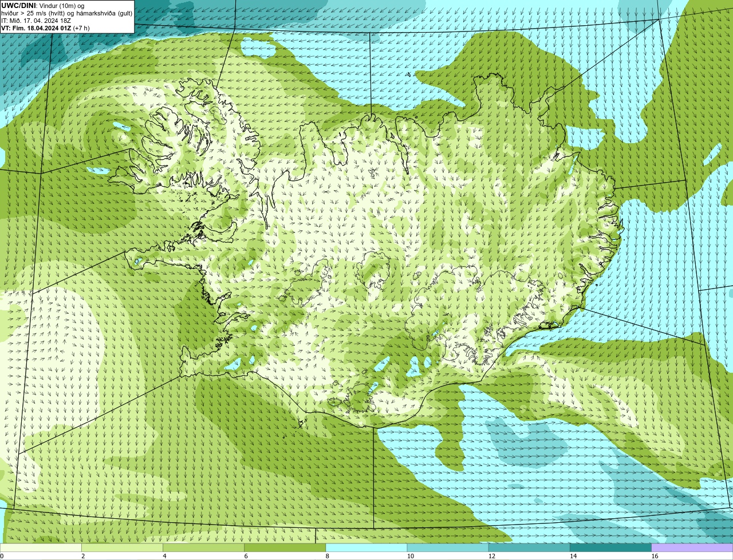Screen dimensions: 733x560
Task: Click the legend value '0'
Action: pos(2,556)
